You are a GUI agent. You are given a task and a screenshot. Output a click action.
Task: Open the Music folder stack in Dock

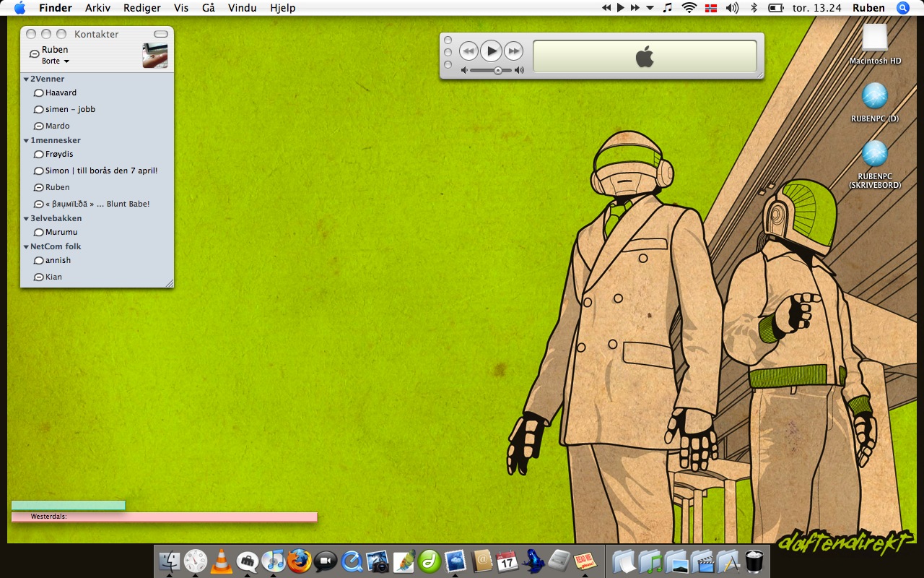pyautogui.click(x=651, y=561)
